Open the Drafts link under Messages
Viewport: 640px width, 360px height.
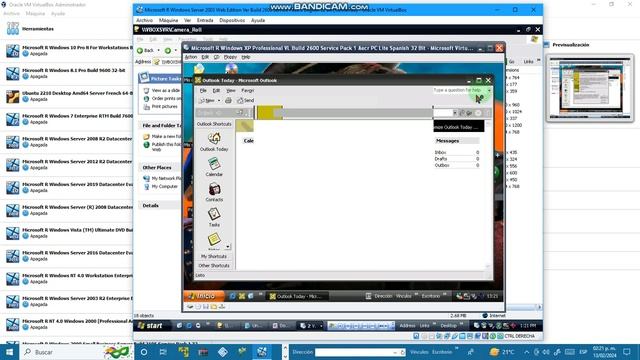coord(441,159)
